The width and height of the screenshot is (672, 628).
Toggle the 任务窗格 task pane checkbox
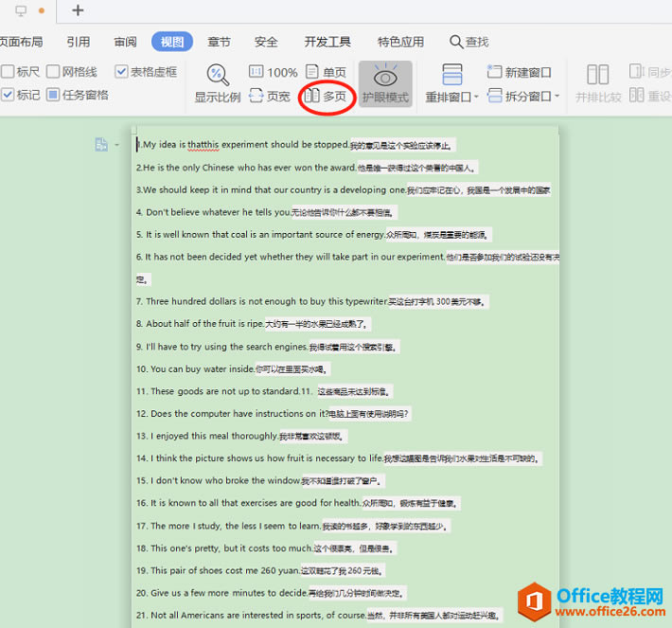tap(53, 95)
